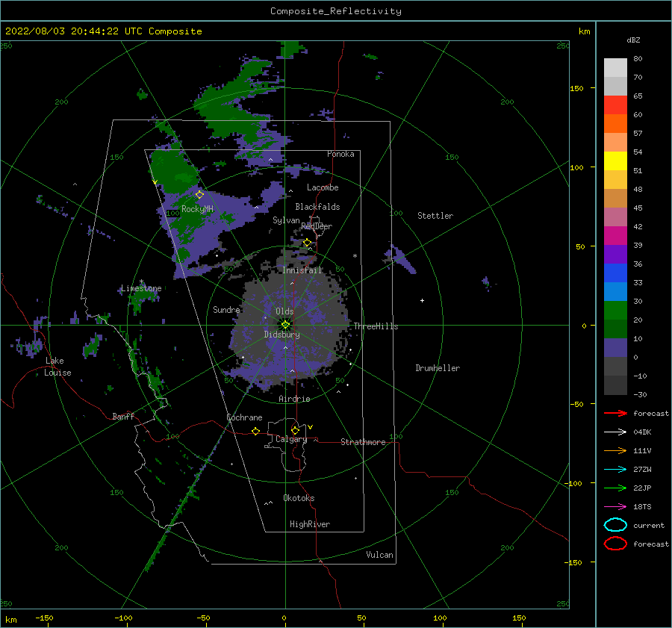Click the indigo 0-10 dBZ swatch
Image resolution: width=672 pixels, height=628 pixels.
pos(615,348)
